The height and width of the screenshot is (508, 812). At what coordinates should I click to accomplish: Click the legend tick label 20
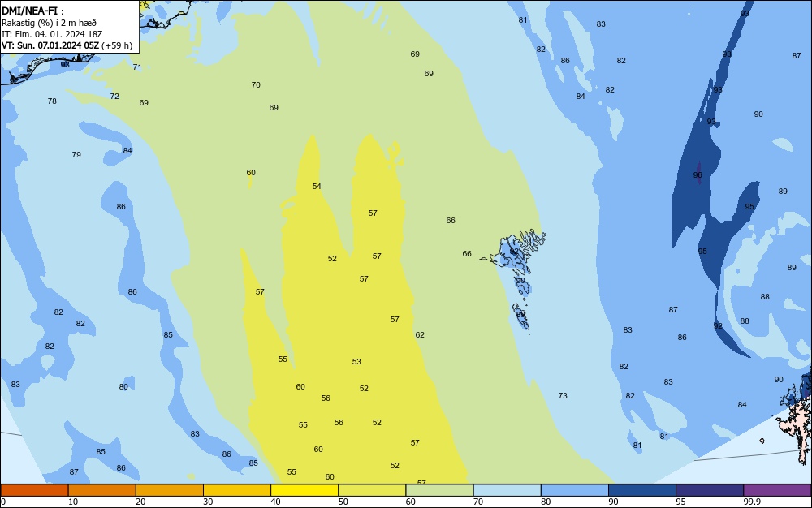pyautogui.click(x=140, y=502)
